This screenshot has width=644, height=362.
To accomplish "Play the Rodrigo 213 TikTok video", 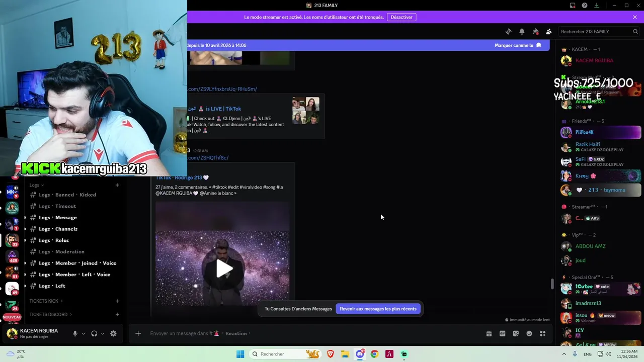I will (224, 269).
